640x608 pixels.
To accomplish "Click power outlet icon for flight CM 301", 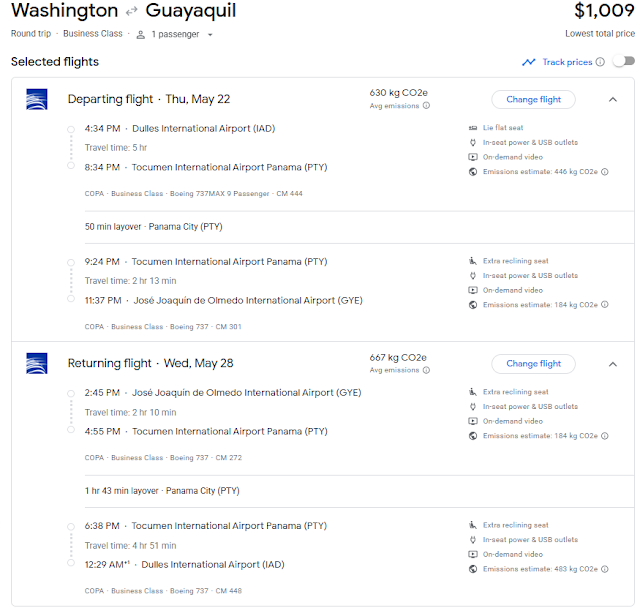I will tap(473, 275).
